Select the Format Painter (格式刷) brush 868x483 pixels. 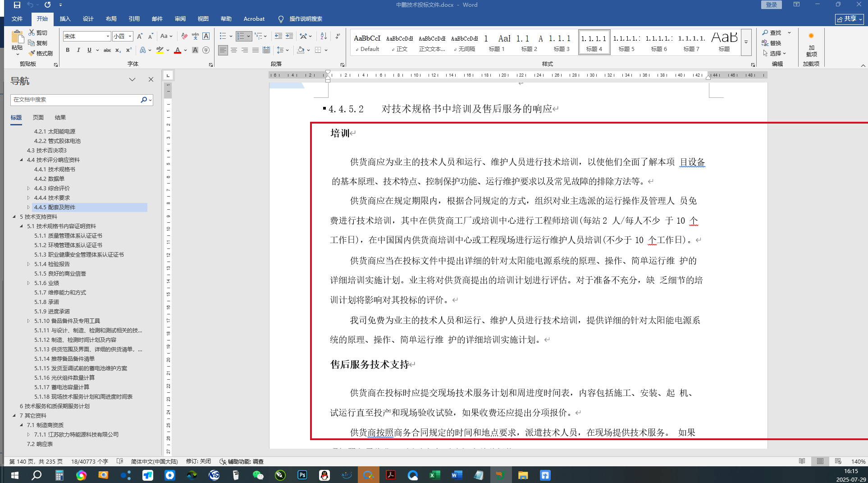(x=40, y=53)
